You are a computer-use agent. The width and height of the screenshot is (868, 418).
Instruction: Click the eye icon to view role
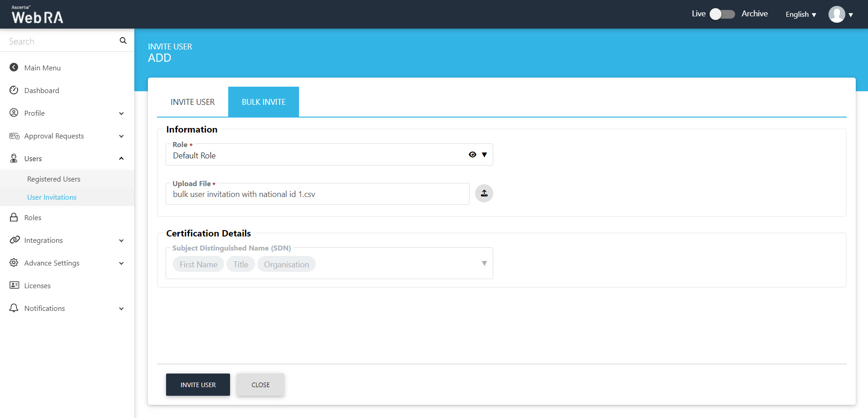[x=472, y=155]
